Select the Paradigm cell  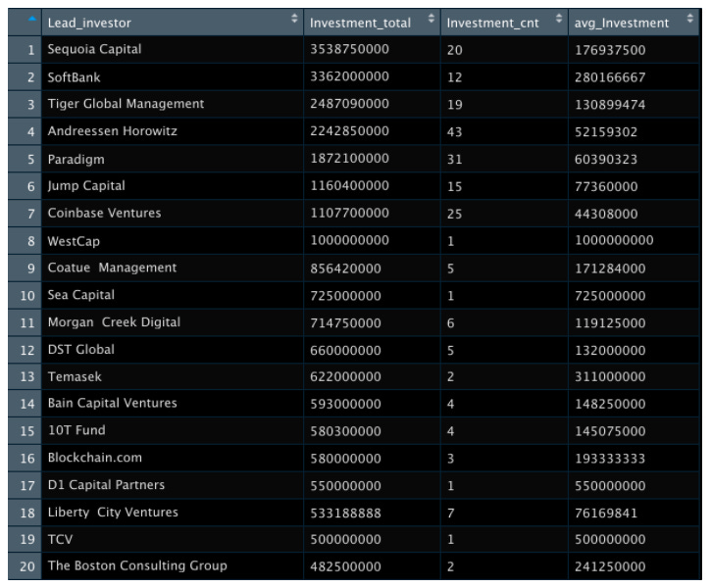pyautogui.click(x=173, y=159)
